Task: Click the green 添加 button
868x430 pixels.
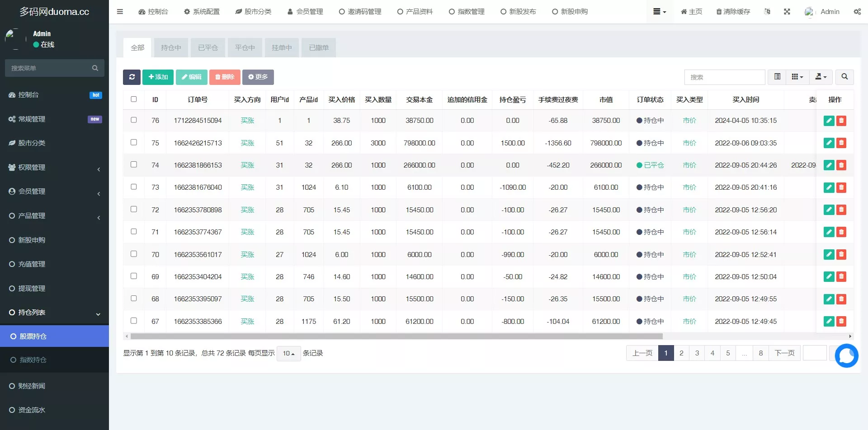Action: coord(158,77)
